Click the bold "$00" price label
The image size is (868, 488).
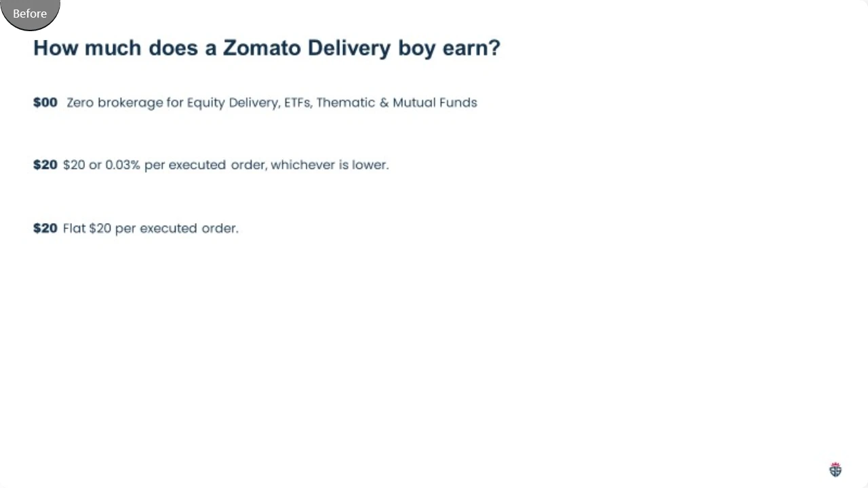(x=45, y=102)
